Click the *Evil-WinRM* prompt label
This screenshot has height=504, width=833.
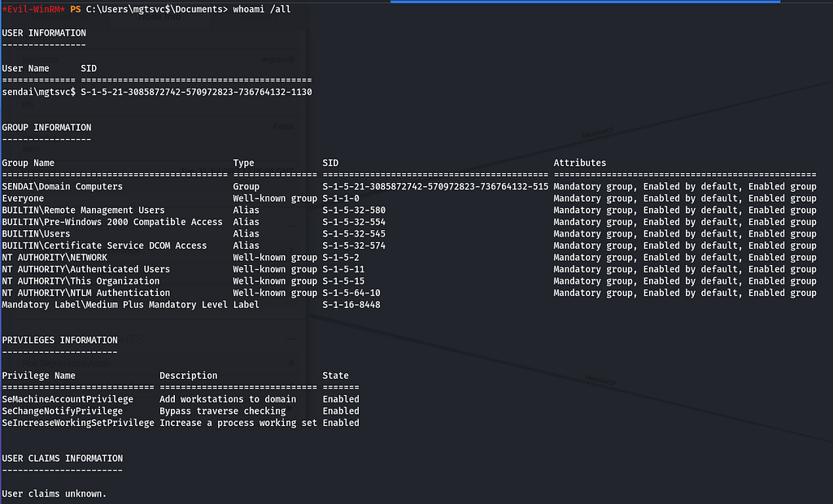click(33, 9)
